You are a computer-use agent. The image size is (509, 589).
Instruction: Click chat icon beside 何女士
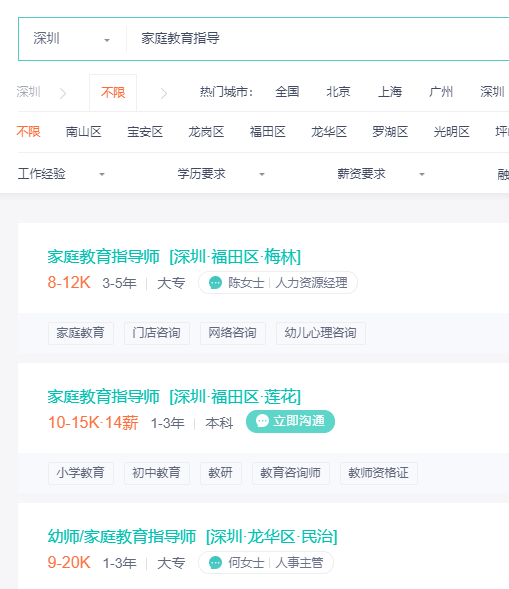(x=216, y=563)
